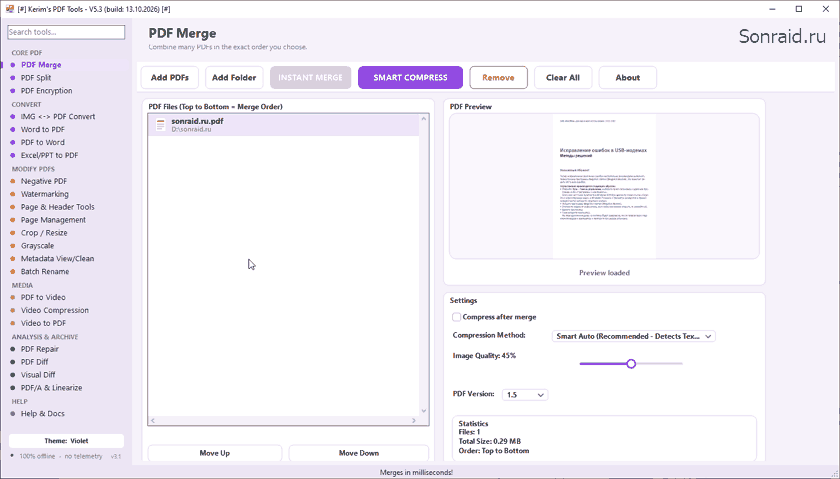Adjust Image Quality slider handle
The width and height of the screenshot is (840, 479).
pos(631,364)
